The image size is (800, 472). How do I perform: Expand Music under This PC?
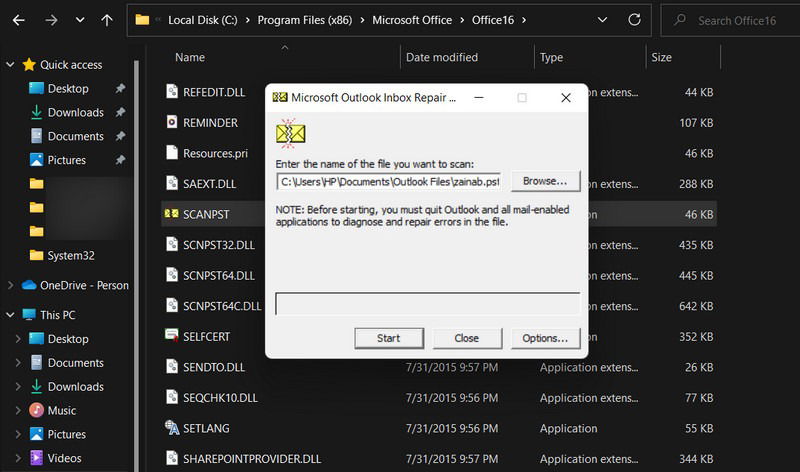[x=18, y=410]
